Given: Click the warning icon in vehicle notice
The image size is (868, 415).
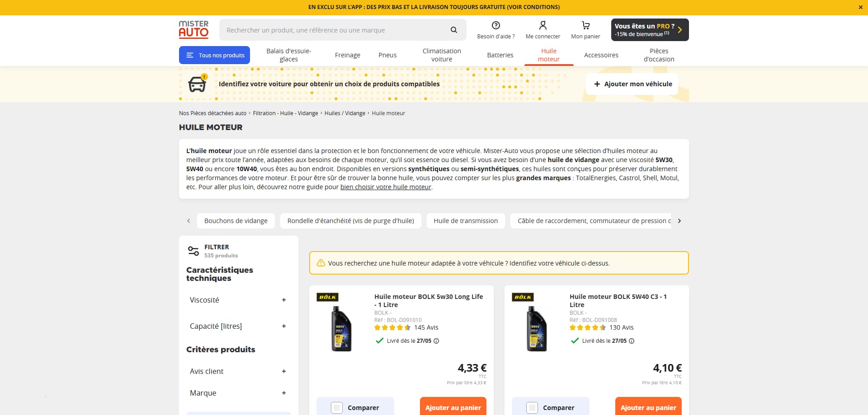Looking at the screenshot, I should coord(321,263).
